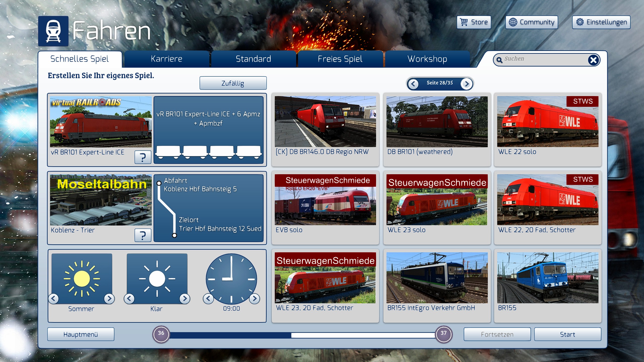
Task: Select previous weather before Klar
Action: (x=129, y=298)
